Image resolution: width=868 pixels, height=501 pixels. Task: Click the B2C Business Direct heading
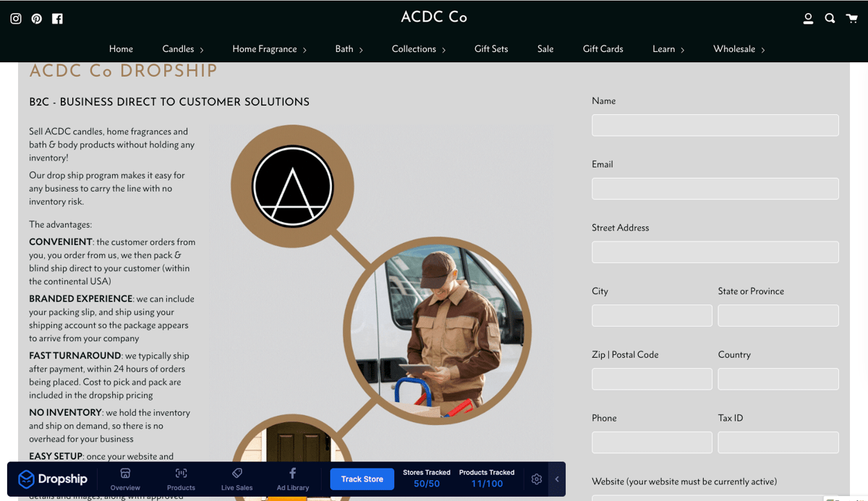coord(169,102)
